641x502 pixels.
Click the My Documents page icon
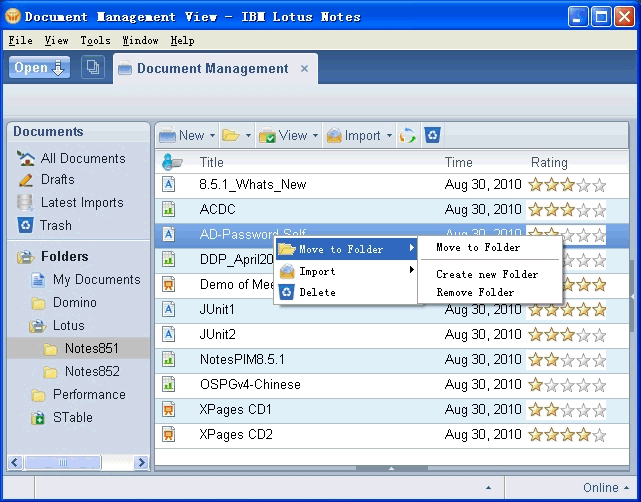38,280
